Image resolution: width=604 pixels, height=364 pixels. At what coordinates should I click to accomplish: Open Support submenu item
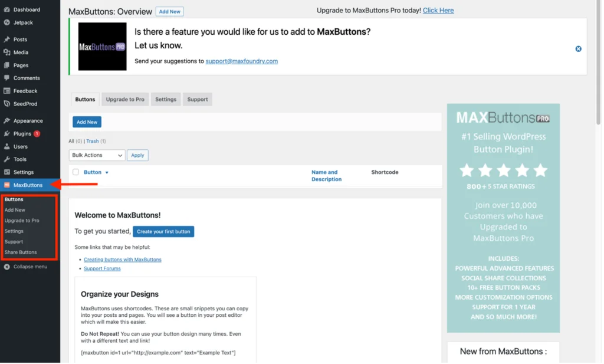[14, 242]
